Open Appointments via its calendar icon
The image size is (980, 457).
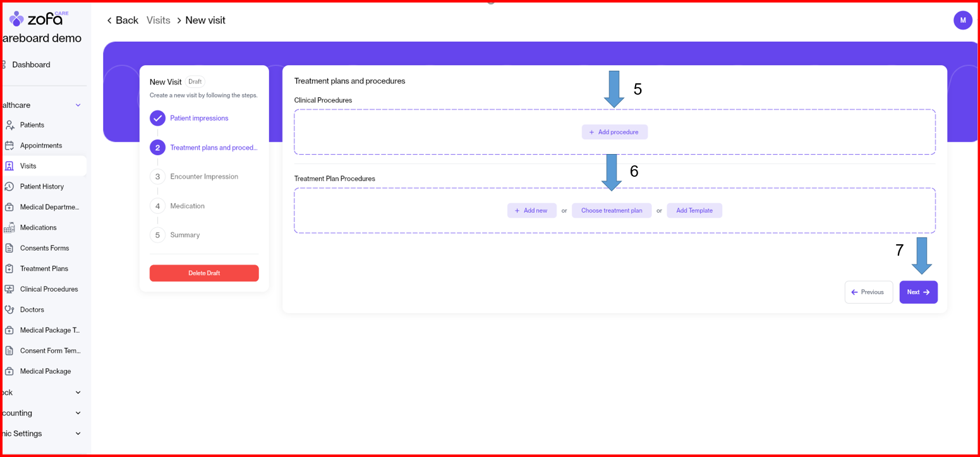click(x=9, y=146)
